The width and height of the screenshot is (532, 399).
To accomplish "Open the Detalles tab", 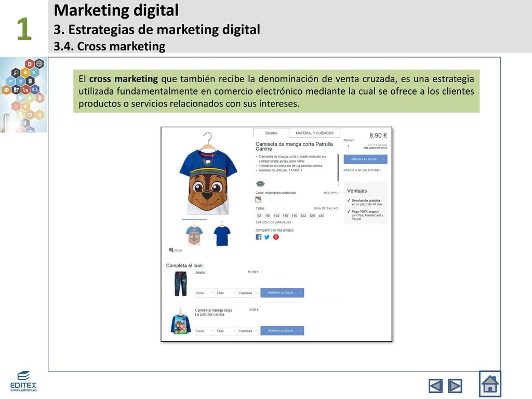I will (271, 133).
